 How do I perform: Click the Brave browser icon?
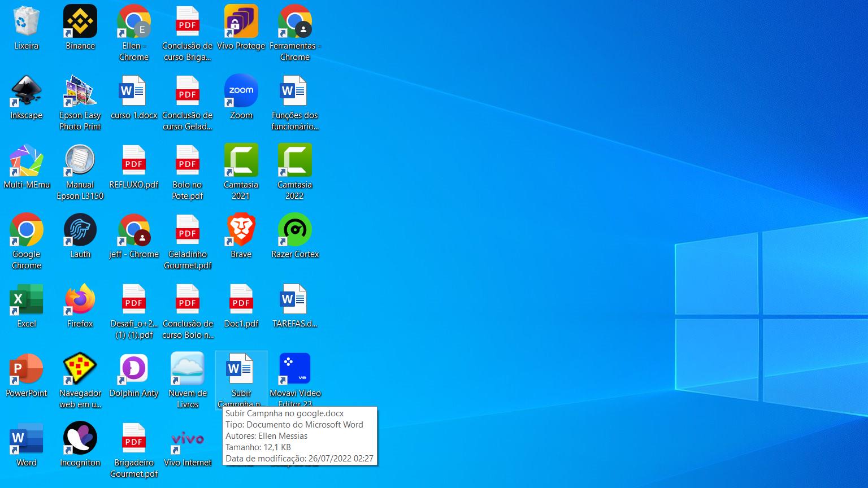(241, 230)
